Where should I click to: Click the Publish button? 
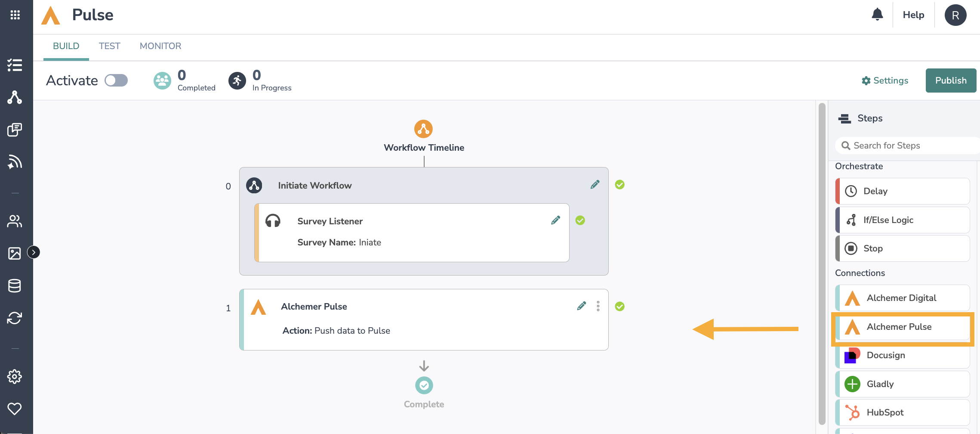(950, 81)
